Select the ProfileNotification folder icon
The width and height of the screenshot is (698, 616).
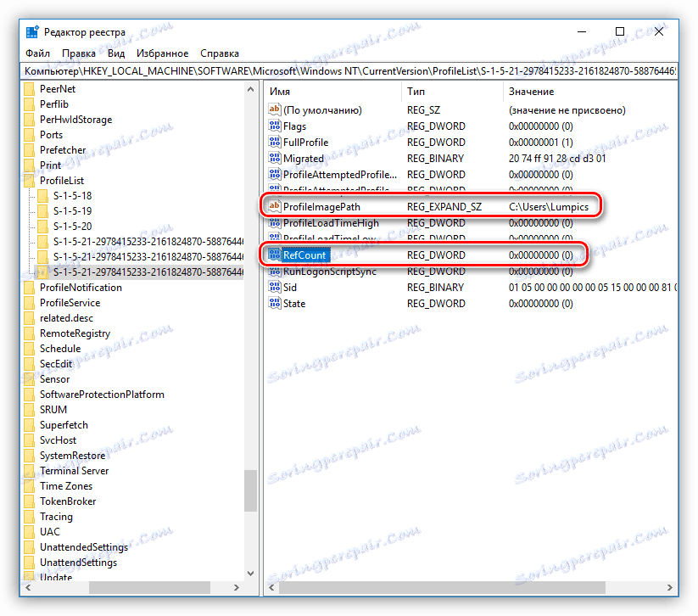[30, 288]
